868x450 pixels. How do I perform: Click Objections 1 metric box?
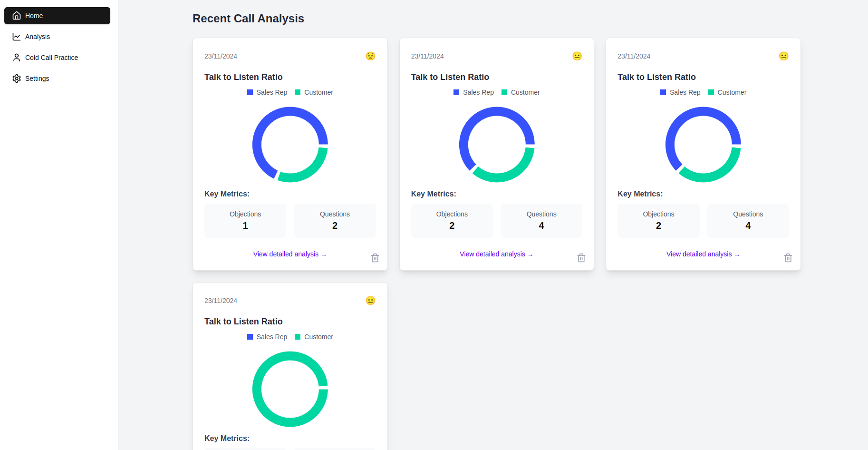tap(245, 221)
